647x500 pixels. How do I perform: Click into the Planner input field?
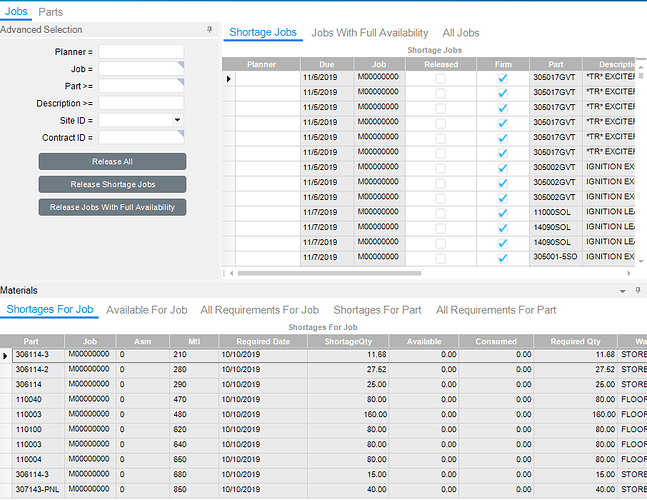coord(141,52)
